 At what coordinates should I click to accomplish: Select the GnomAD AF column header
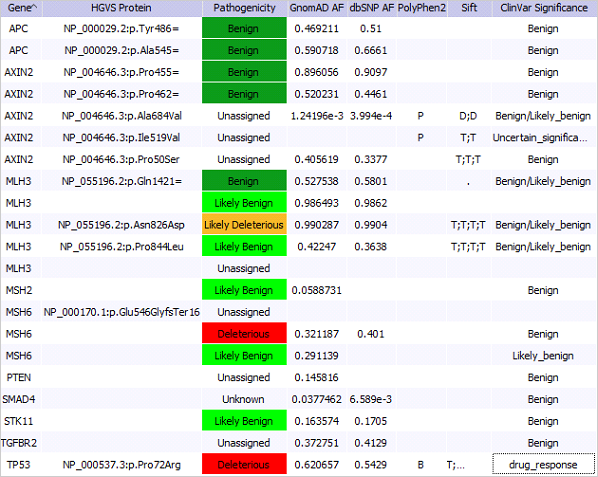(x=317, y=8)
